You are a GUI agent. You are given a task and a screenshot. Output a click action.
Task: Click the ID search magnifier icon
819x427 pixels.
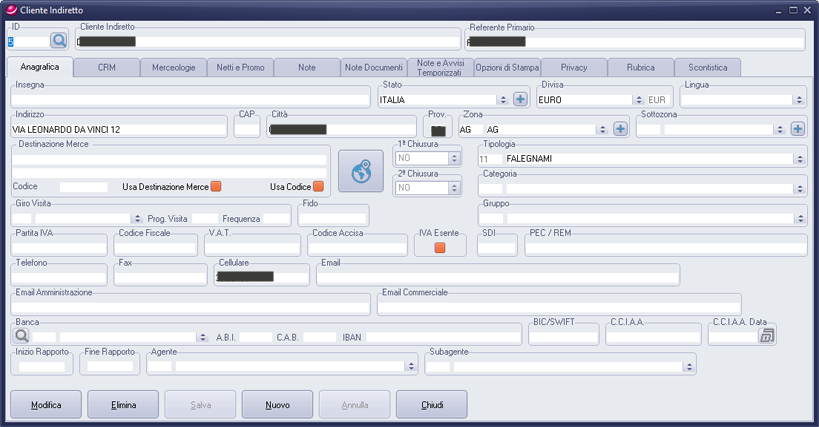[58, 41]
